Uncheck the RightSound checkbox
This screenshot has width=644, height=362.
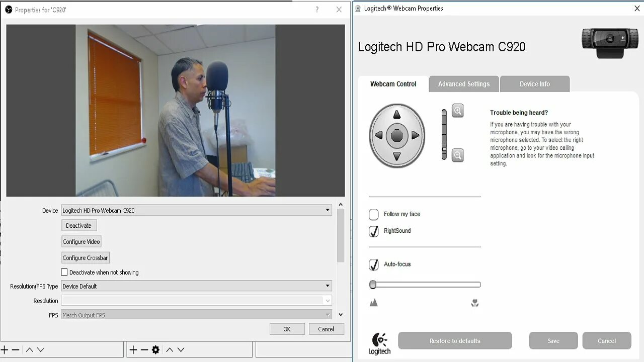pyautogui.click(x=374, y=231)
